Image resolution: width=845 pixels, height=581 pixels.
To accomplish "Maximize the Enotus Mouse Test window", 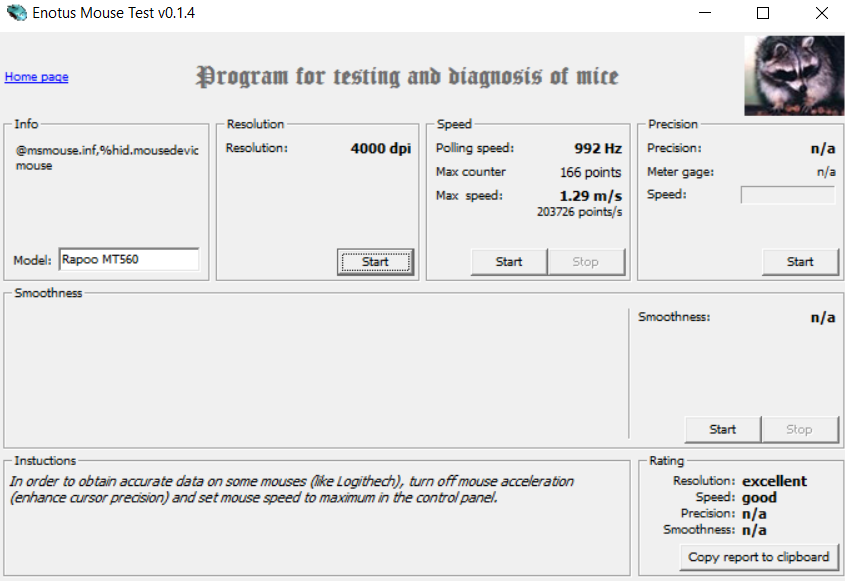I will [x=763, y=13].
